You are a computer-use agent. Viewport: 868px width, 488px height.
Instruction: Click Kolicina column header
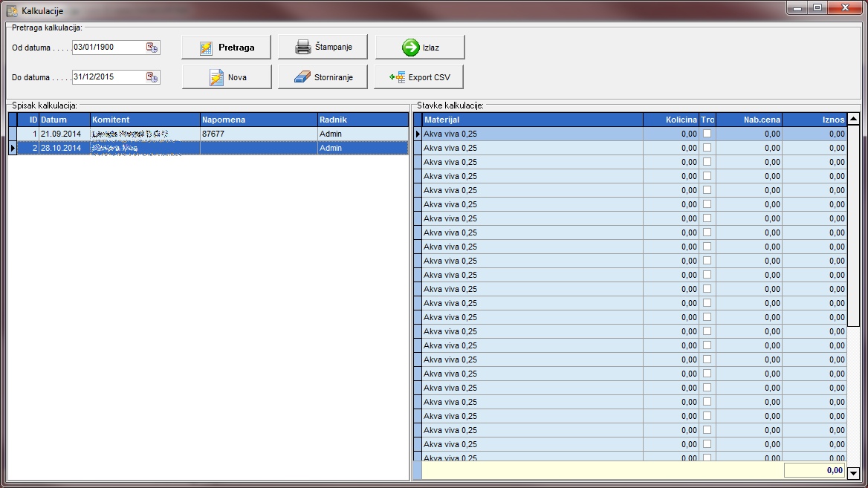tap(671, 120)
